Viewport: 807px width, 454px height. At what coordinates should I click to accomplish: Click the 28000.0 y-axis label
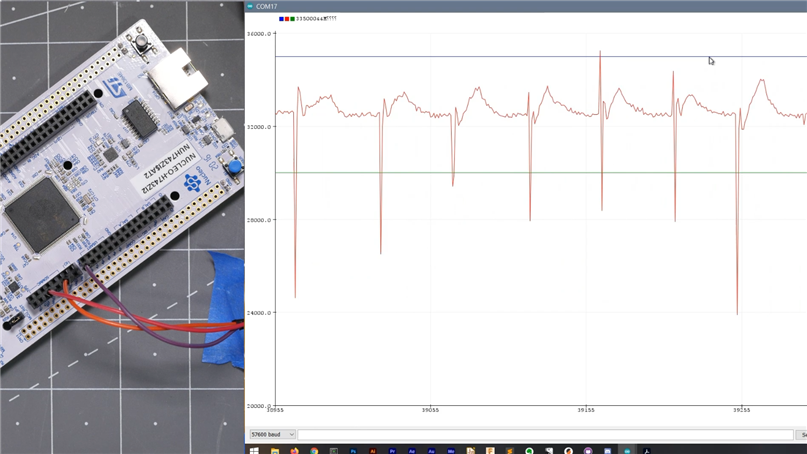point(259,220)
